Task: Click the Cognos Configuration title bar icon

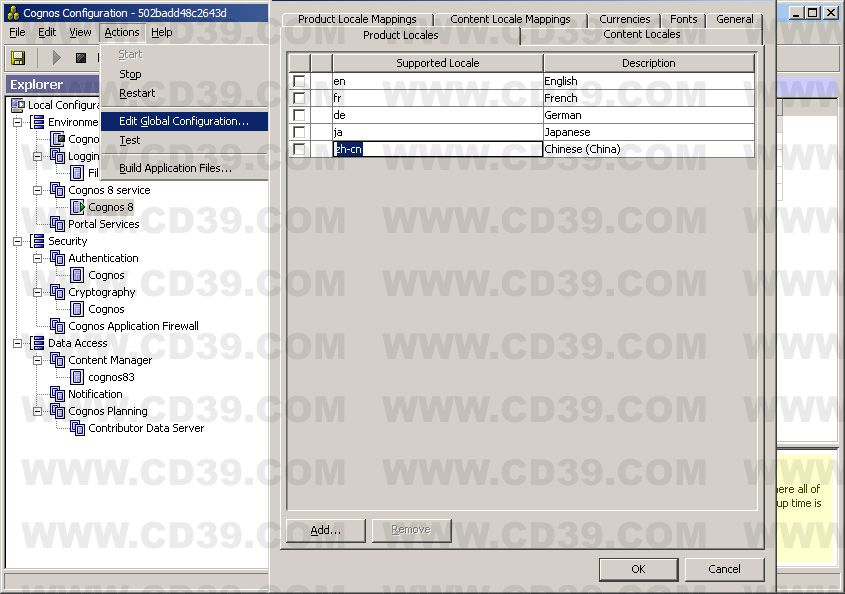Action: click(x=13, y=12)
